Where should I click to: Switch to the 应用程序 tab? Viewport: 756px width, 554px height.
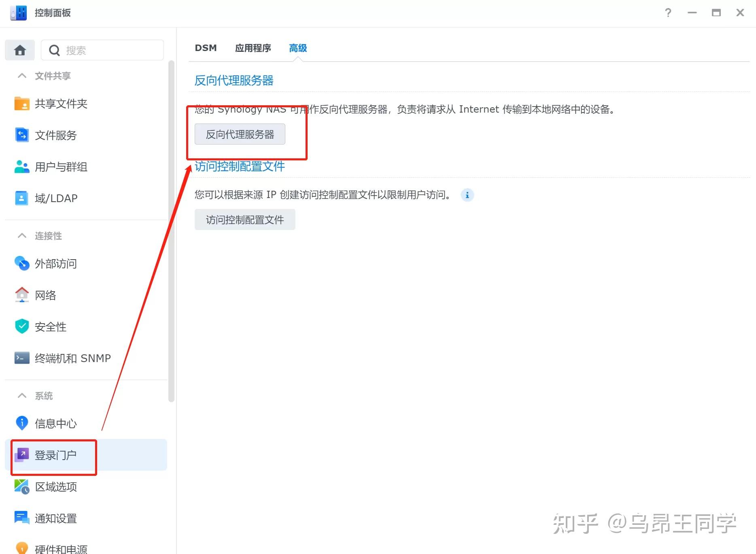tap(253, 48)
